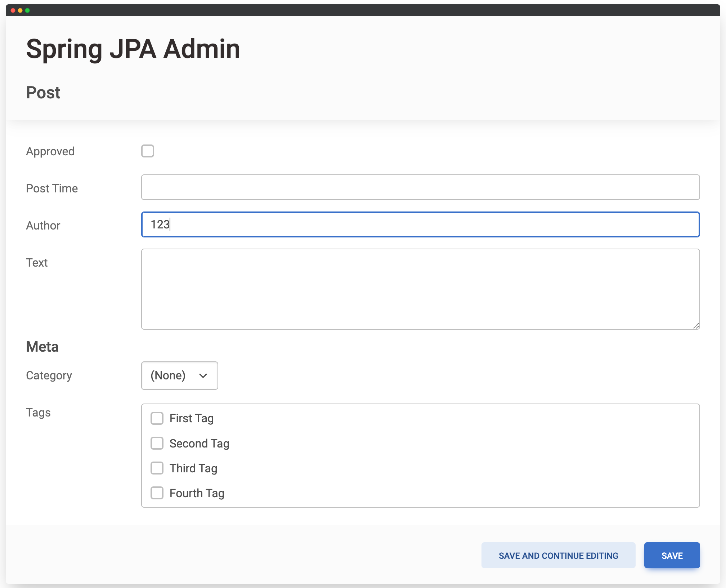Click the Meta section heading
The width and height of the screenshot is (726, 588).
click(x=42, y=347)
